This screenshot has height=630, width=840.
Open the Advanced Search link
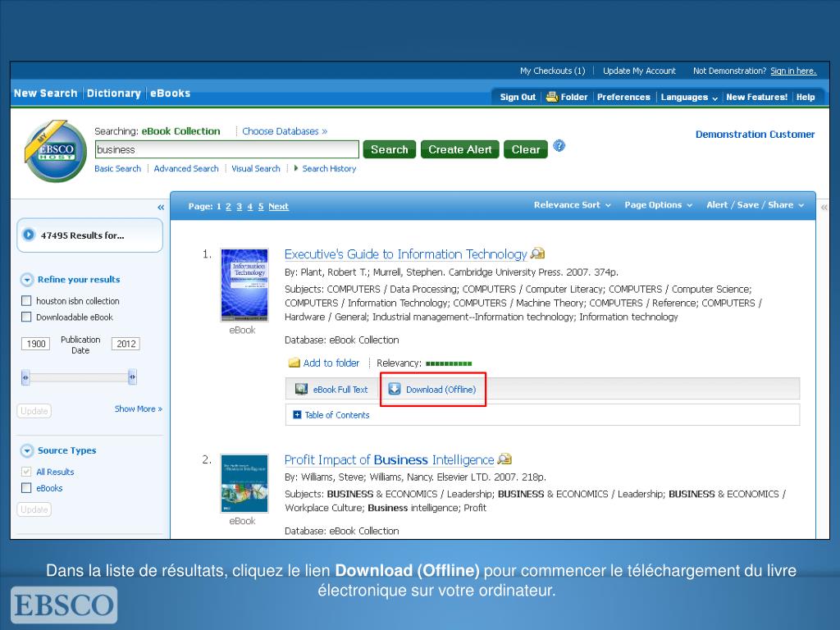186,168
